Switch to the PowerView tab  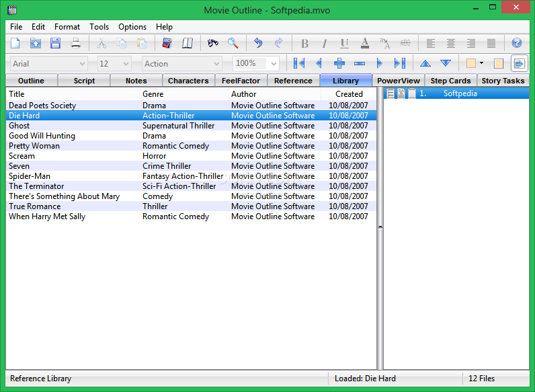pyautogui.click(x=398, y=81)
